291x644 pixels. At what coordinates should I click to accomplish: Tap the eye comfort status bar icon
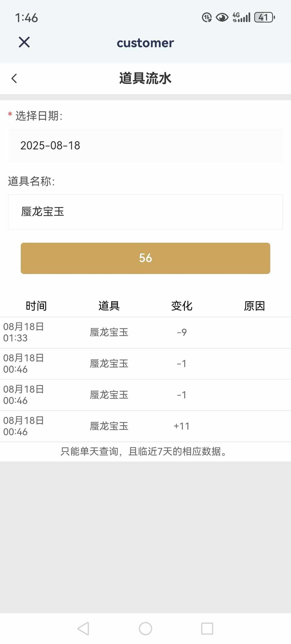point(222,18)
